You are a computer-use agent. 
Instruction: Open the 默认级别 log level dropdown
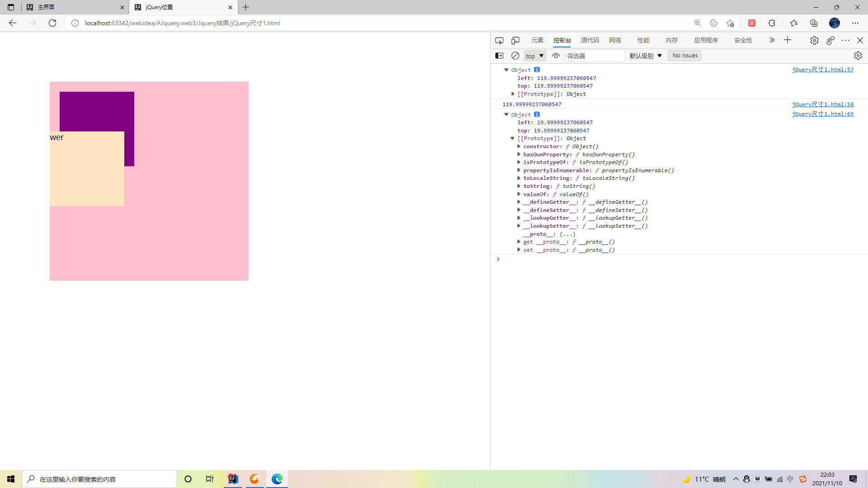coord(646,56)
